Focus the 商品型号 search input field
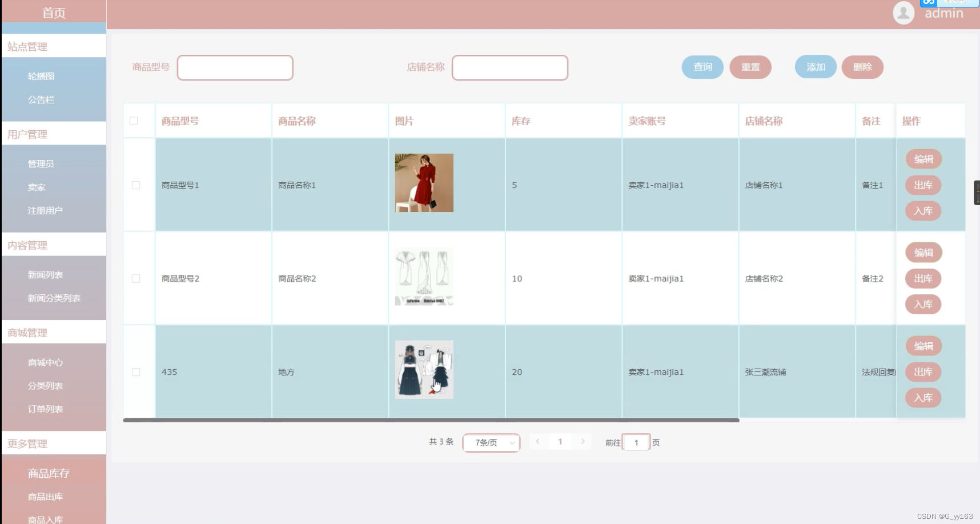This screenshot has height=524, width=980. coord(235,67)
